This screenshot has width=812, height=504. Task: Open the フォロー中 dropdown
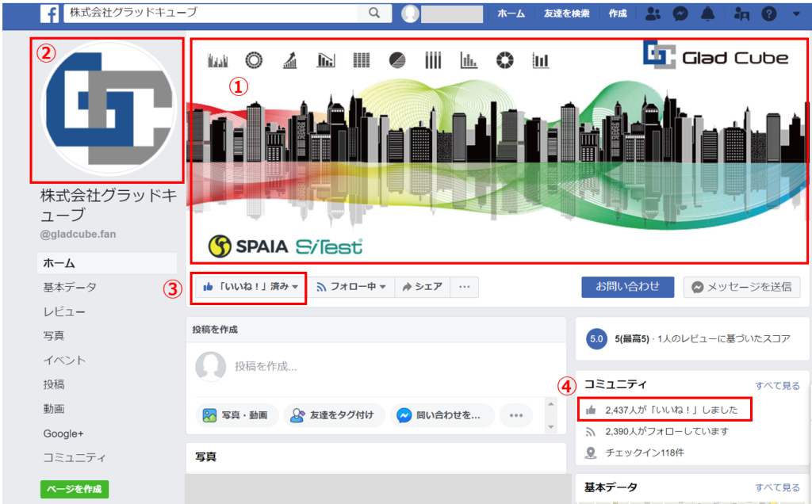tap(351, 287)
